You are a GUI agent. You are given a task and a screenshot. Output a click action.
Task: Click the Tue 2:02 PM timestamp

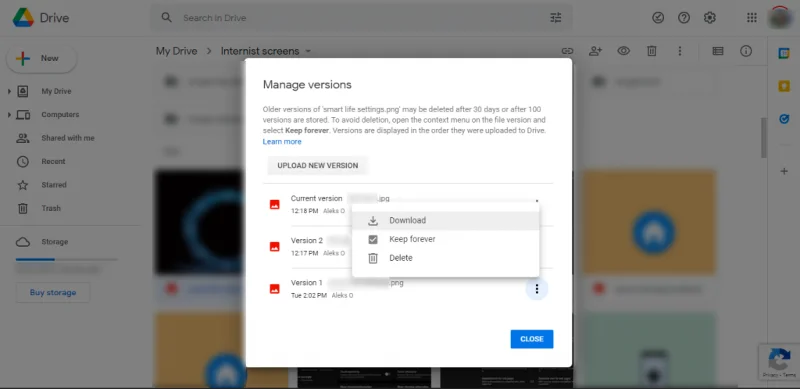click(309, 296)
